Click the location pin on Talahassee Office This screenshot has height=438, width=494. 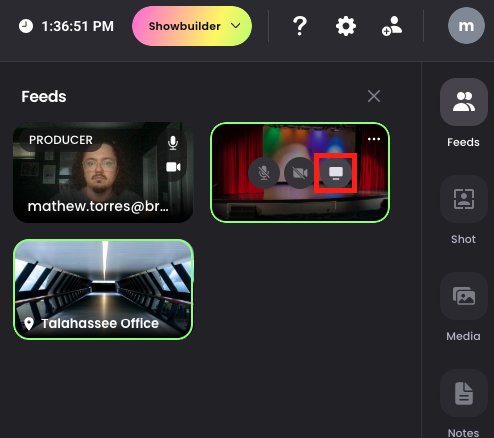point(29,324)
